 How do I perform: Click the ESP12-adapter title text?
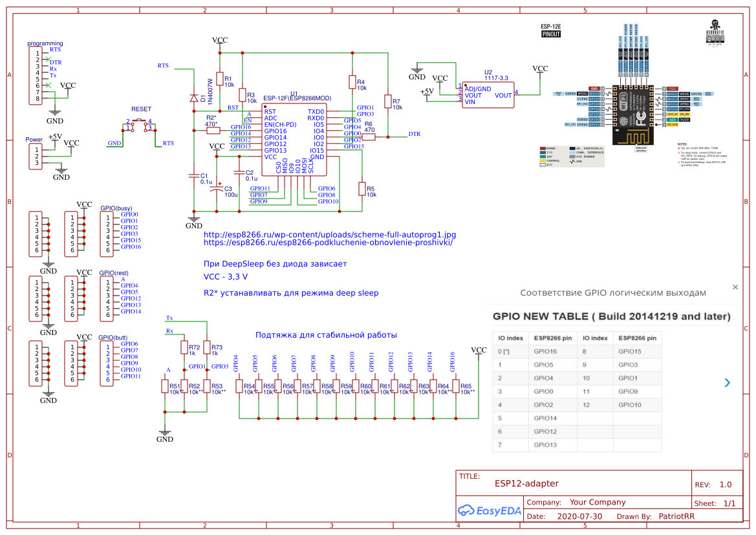pos(526,483)
